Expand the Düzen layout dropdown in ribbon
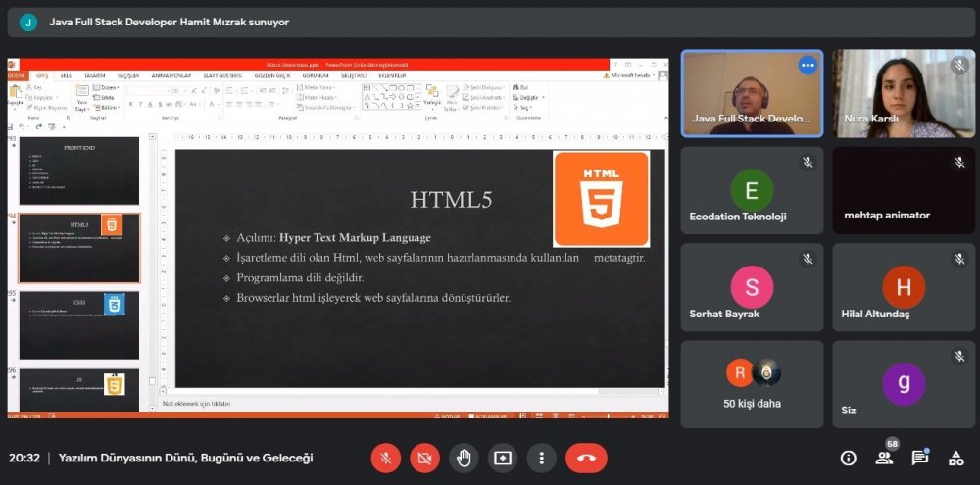The height and width of the screenshot is (485, 980). 109,88
